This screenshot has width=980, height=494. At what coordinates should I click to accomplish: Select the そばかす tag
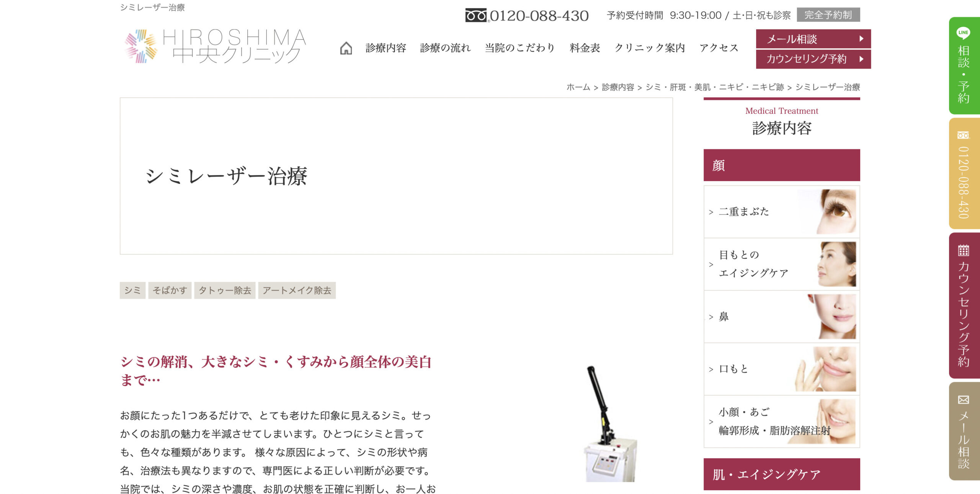click(x=170, y=290)
